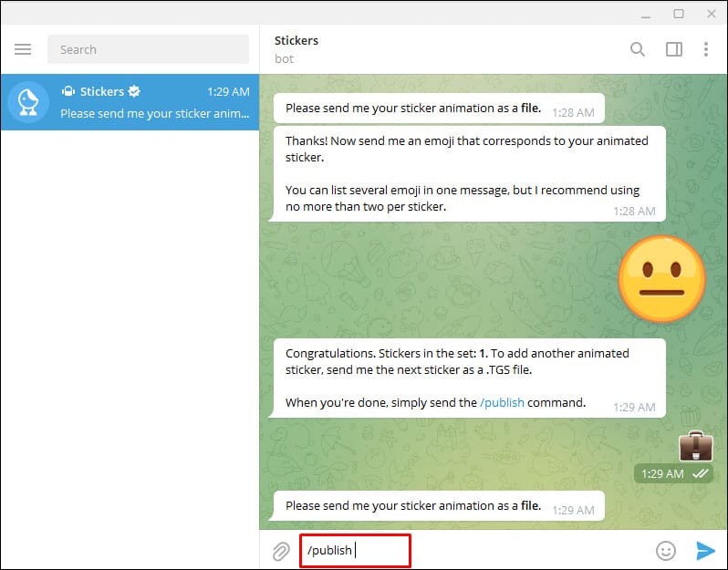
Task: Toggle the right info side panel
Action: click(x=673, y=48)
